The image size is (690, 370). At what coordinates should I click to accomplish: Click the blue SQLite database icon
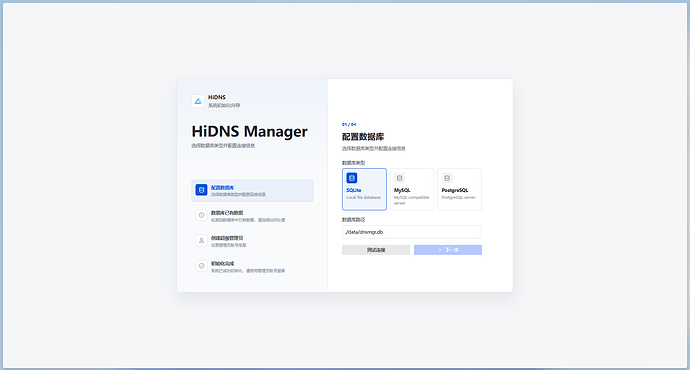pyautogui.click(x=352, y=178)
